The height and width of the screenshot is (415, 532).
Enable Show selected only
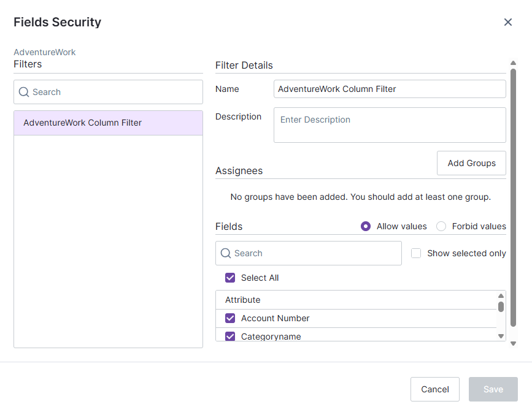click(416, 253)
